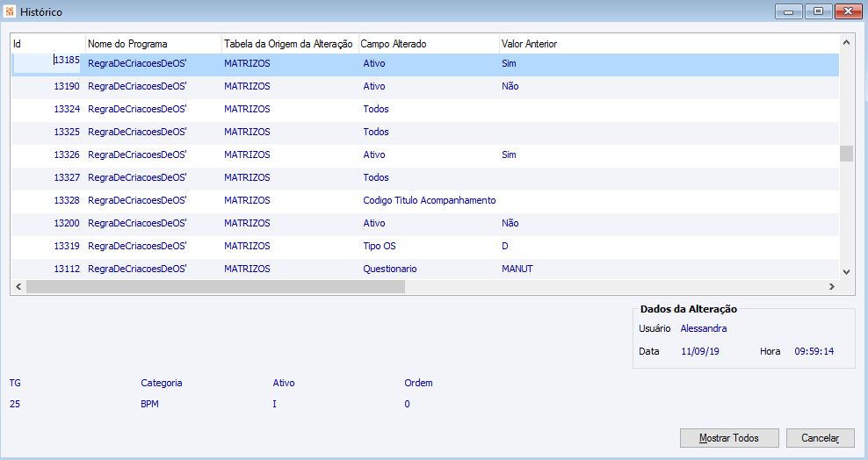Click the user name 'Alessandra'
Screen dimensions: 868x460
[704, 328]
